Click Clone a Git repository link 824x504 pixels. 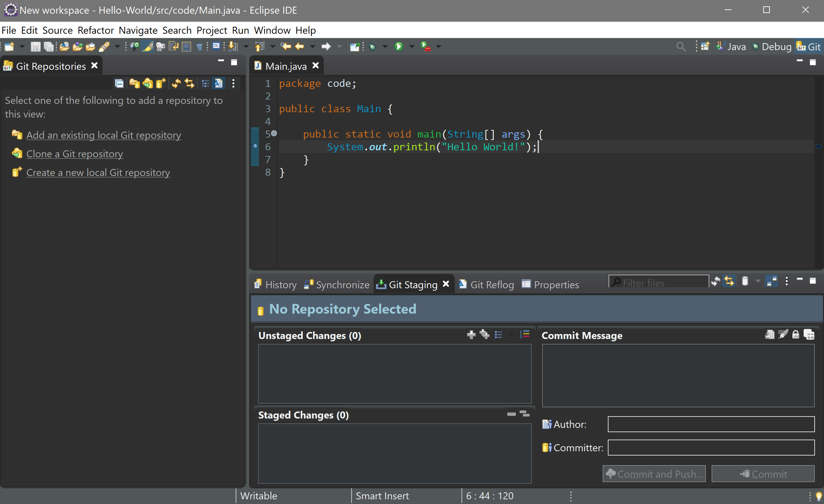75,154
